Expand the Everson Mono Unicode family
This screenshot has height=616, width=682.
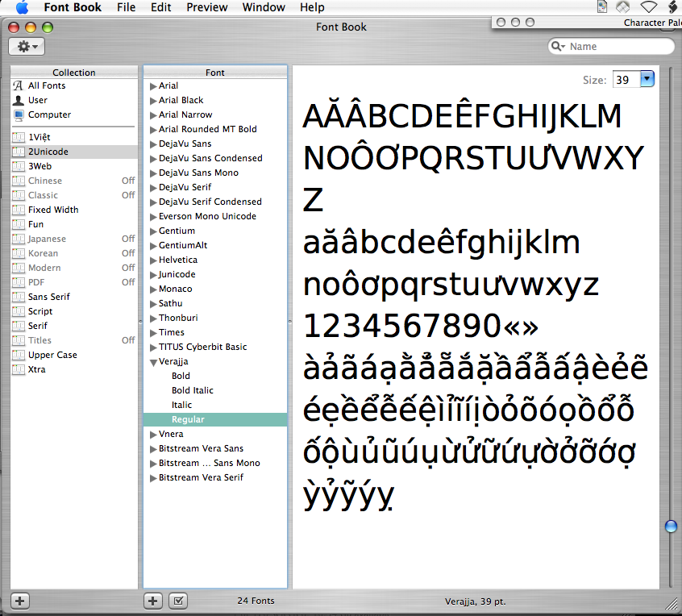(x=153, y=217)
